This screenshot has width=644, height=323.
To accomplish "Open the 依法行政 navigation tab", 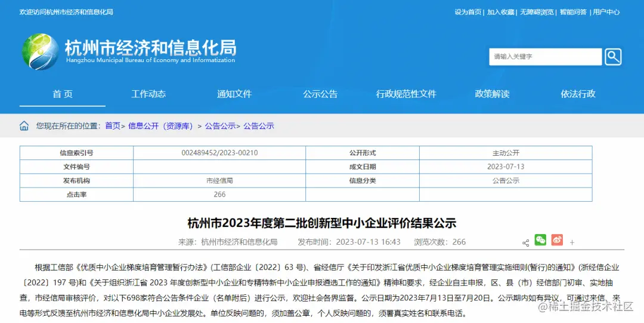I will point(578,94).
